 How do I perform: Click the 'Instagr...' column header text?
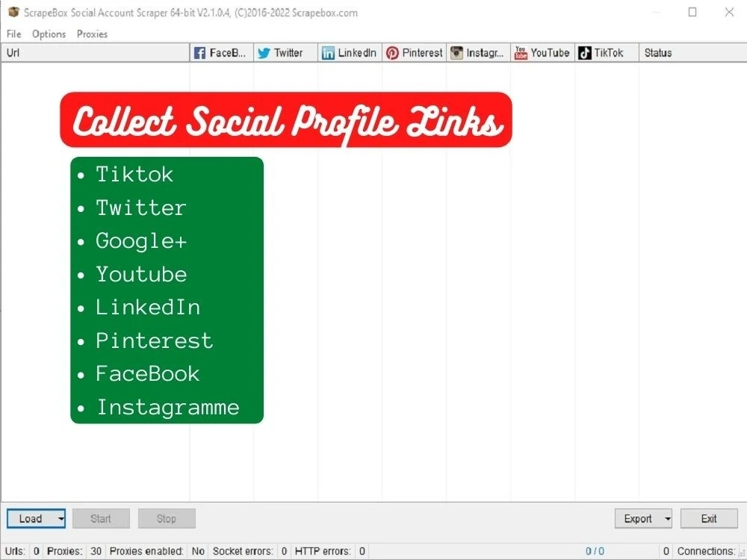485,53
